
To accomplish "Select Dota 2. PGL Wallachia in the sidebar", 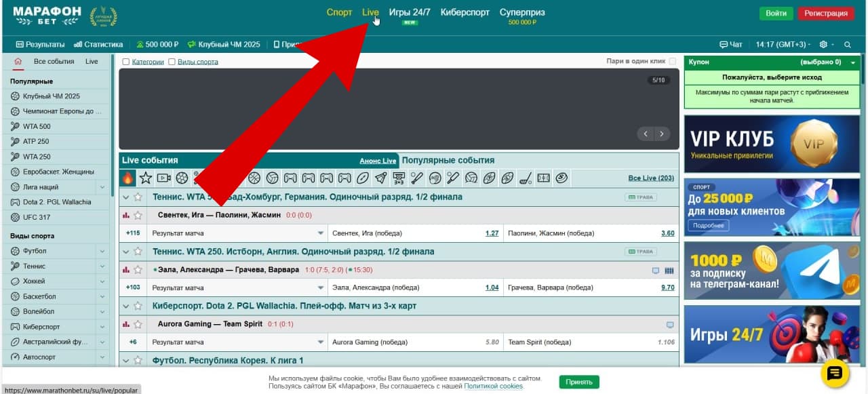I will point(57,202).
